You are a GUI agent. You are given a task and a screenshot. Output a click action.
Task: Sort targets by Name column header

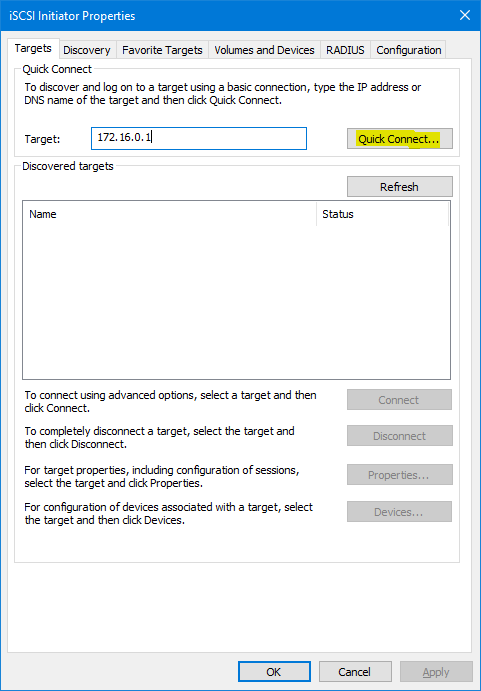(170, 214)
